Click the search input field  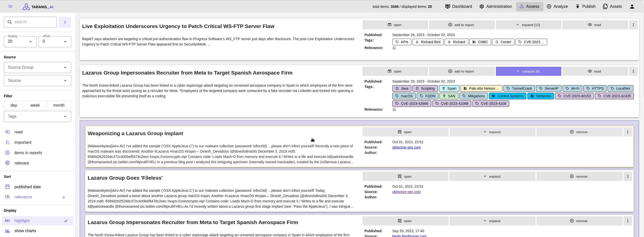[30, 22]
